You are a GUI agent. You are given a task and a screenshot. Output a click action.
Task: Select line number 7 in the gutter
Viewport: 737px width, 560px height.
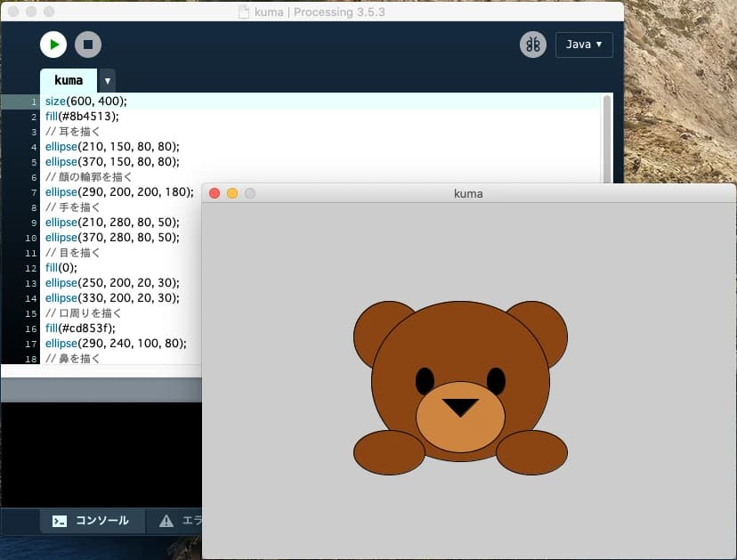33,192
